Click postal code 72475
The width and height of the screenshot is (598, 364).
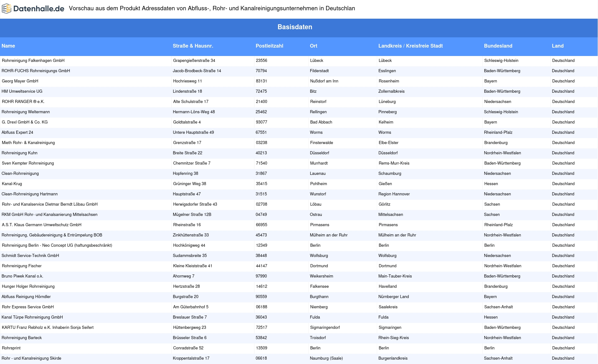261,91
